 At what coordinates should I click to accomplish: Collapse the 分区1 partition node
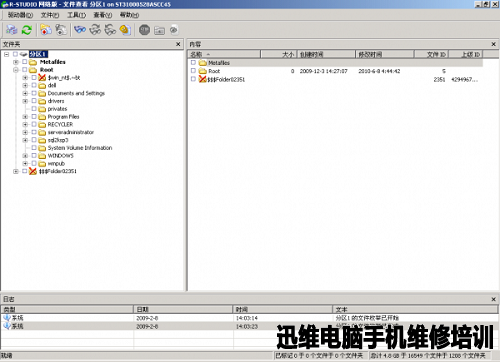tap(6, 54)
